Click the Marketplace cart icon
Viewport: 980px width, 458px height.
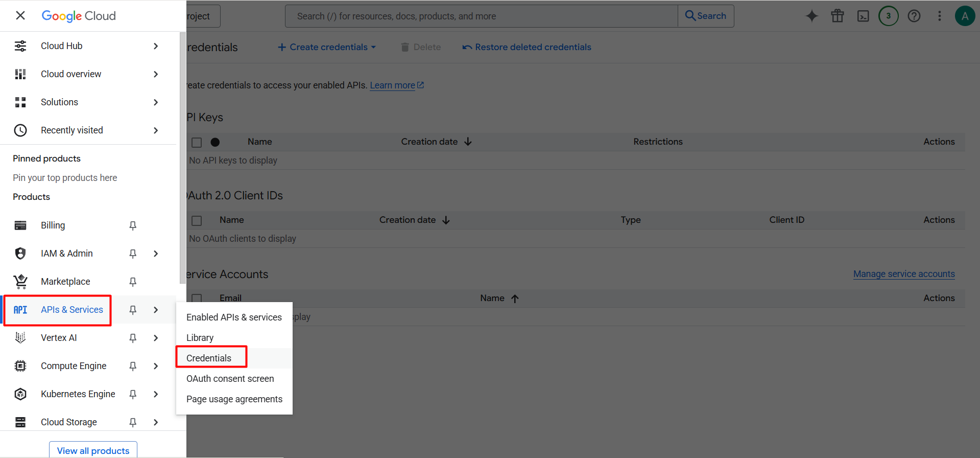pos(20,282)
